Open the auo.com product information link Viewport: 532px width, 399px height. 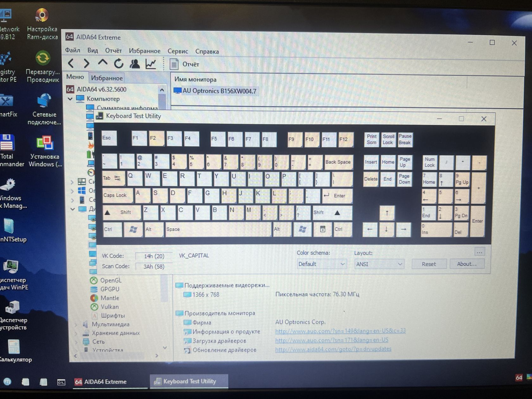tap(340, 331)
